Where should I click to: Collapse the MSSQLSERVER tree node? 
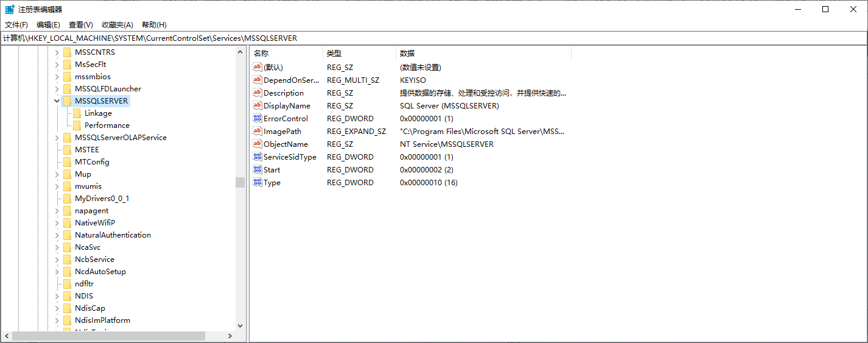click(x=57, y=101)
